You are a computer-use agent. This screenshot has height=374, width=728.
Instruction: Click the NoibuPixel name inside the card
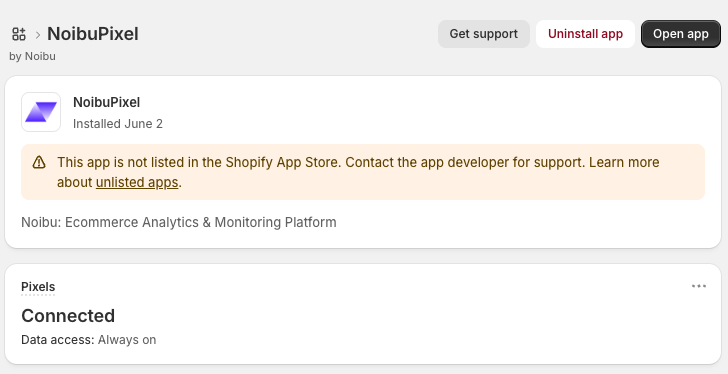pyautogui.click(x=106, y=103)
